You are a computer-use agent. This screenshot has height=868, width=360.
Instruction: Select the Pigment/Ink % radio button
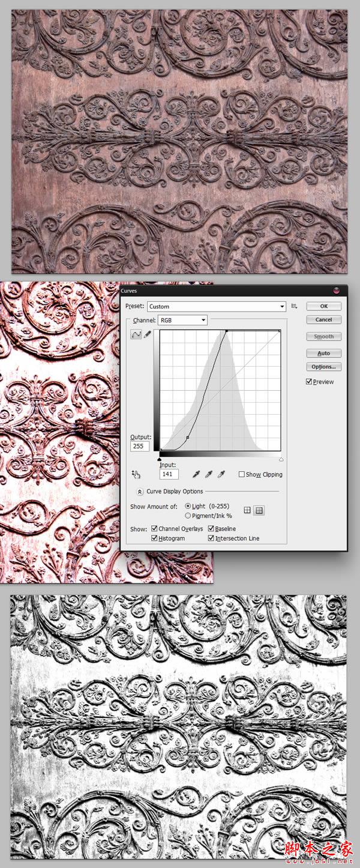click(x=188, y=516)
